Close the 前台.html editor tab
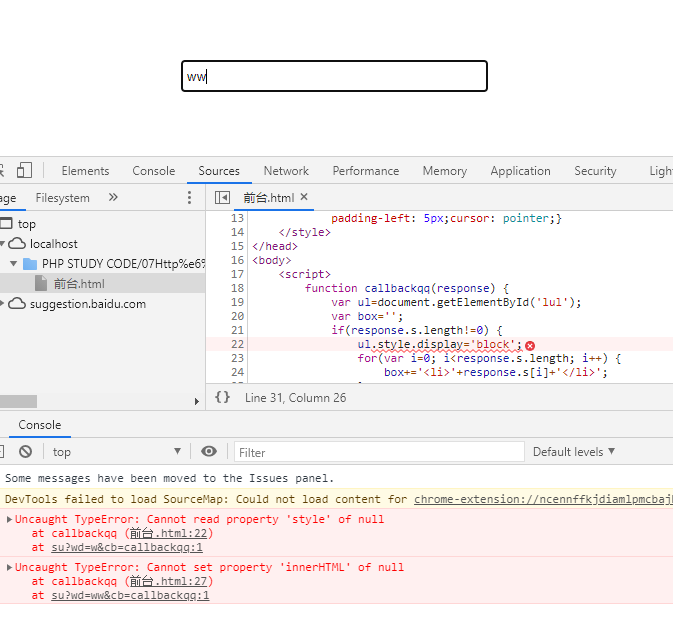The image size is (673, 635). (x=304, y=197)
